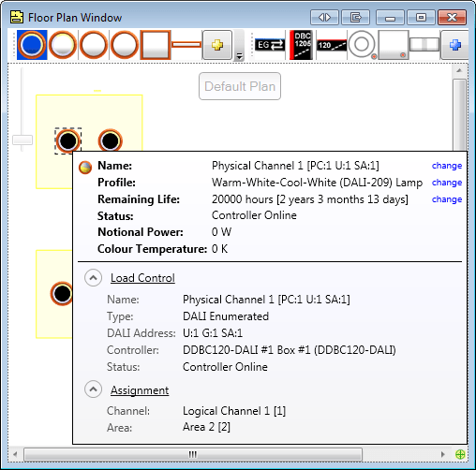Choose the square luminaire shape icon
476x470 pixels.
point(156,45)
